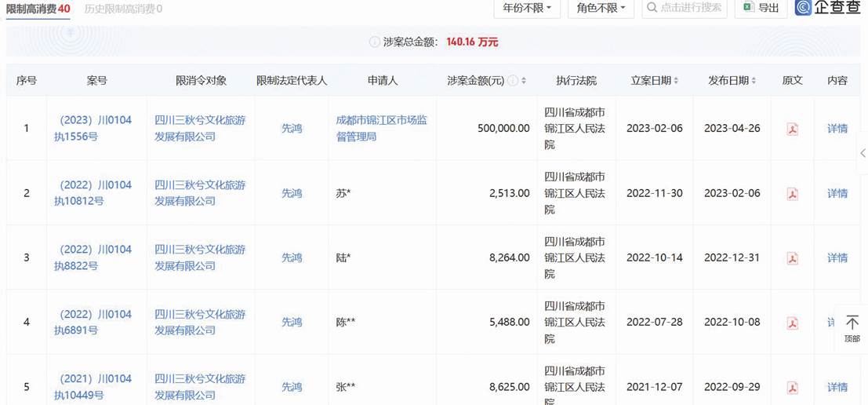The height and width of the screenshot is (405, 868).
Task: Open PDF original for case row 3
Action: pyautogui.click(x=792, y=258)
